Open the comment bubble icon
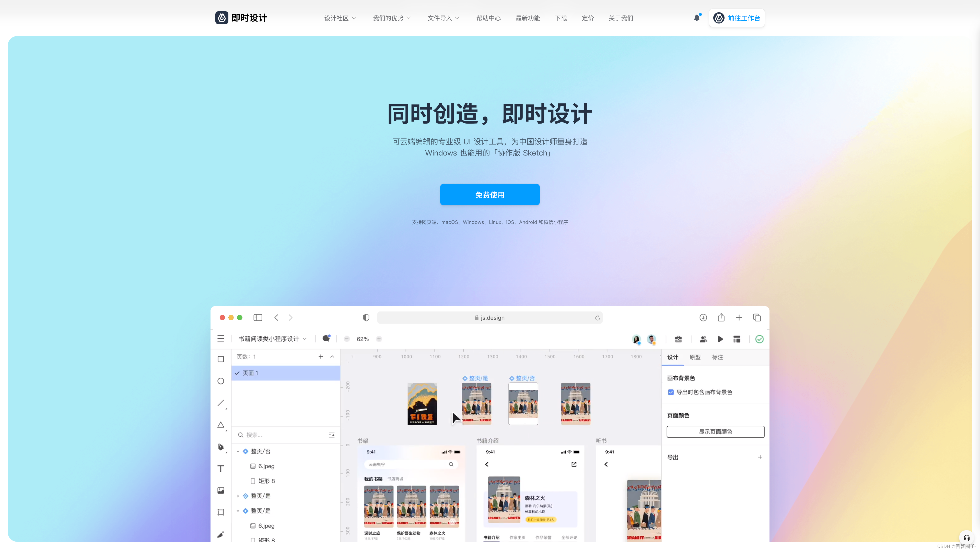980x551 pixels. pyautogui.click(x=326, y=338)
